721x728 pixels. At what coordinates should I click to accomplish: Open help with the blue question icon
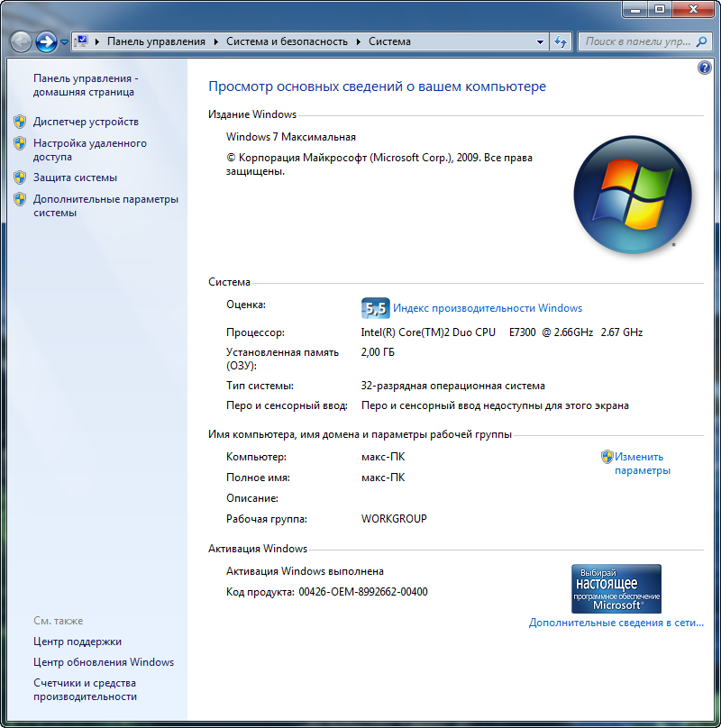[704, 68]
